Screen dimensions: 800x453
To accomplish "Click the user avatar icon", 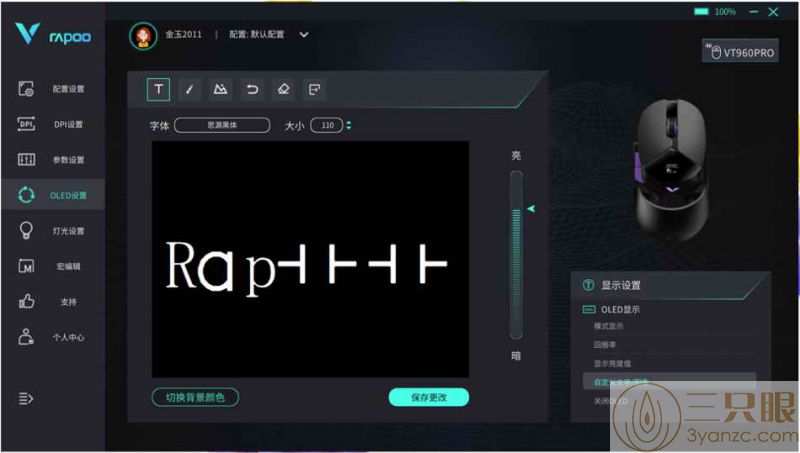I will point(144,35).
